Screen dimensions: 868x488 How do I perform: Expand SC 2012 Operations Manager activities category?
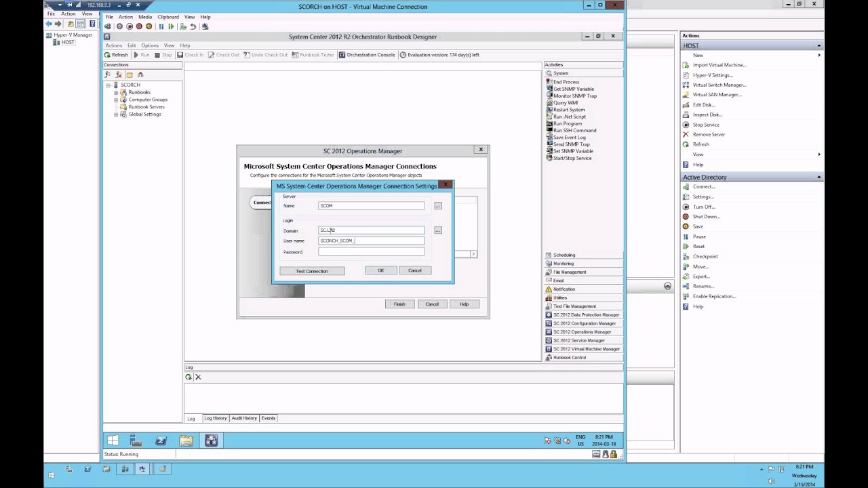coord(583,332)
